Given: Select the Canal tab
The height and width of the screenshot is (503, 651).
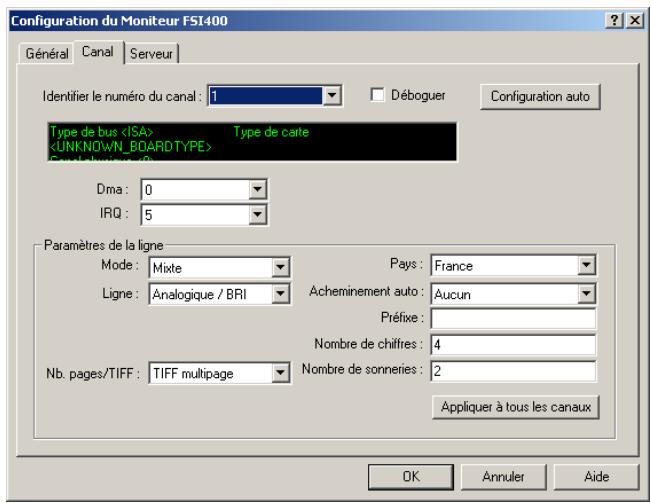Looking at the screenshot, I should (98, 52).
